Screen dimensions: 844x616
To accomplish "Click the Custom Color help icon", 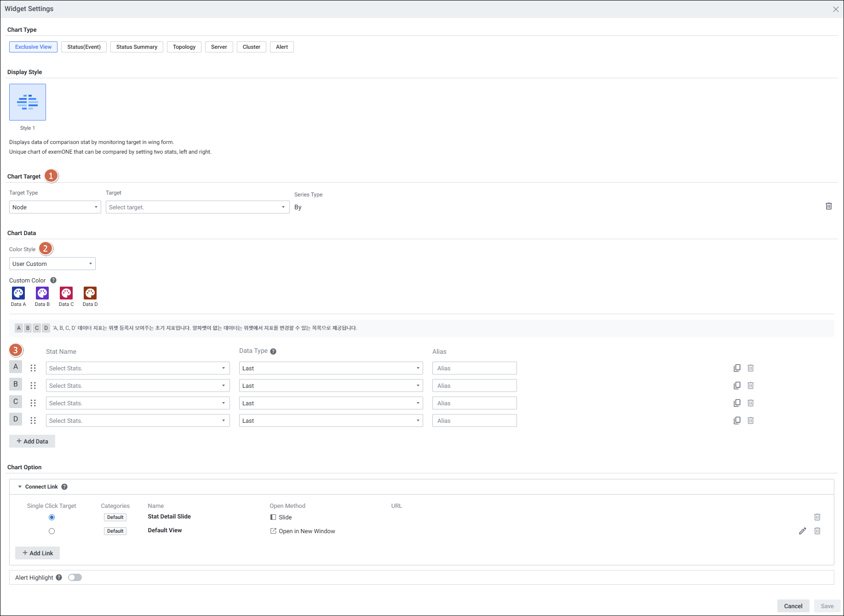I will pyautogui.click(x=53, y=280).
